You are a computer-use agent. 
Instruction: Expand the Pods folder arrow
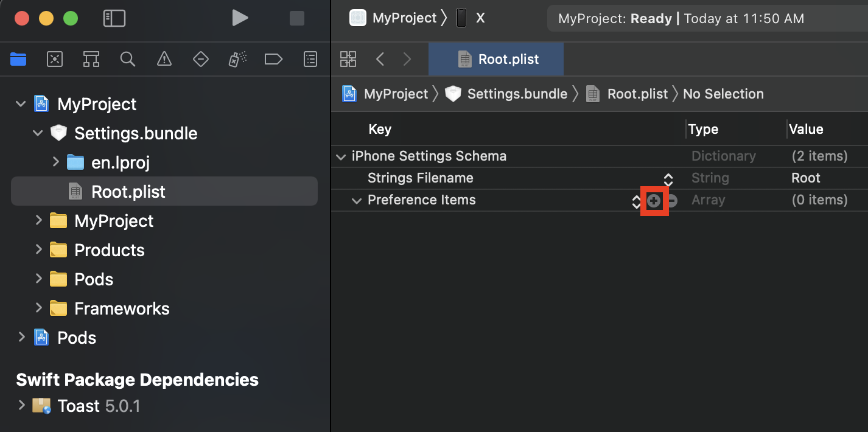point(38,279)
